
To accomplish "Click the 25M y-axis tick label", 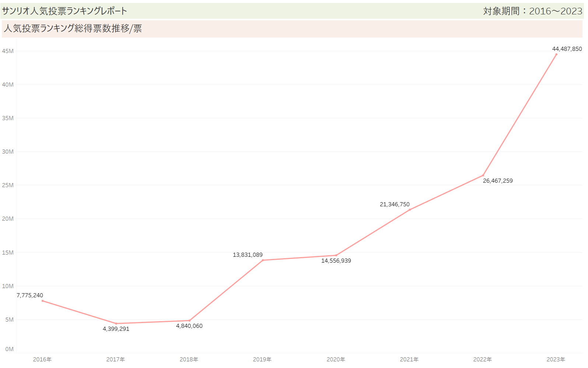I will coord(8,185).
